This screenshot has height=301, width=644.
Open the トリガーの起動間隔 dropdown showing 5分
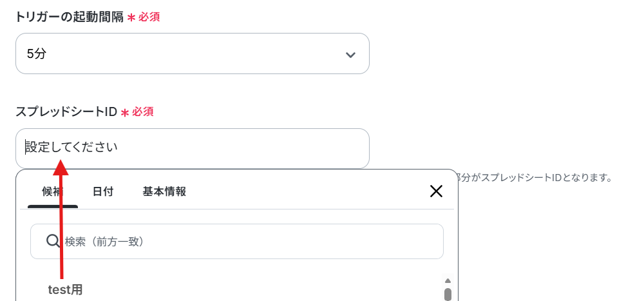coord(192,53)
